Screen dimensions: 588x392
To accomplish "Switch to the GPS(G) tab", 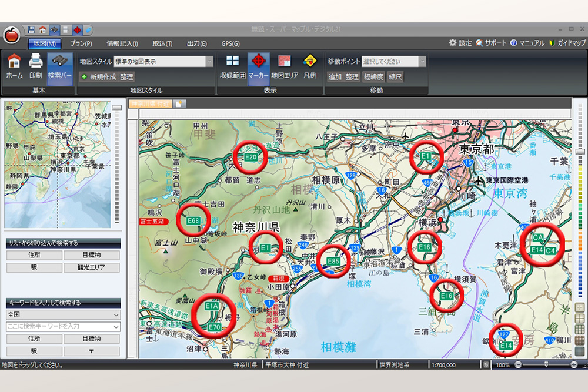I will (230, 43).
